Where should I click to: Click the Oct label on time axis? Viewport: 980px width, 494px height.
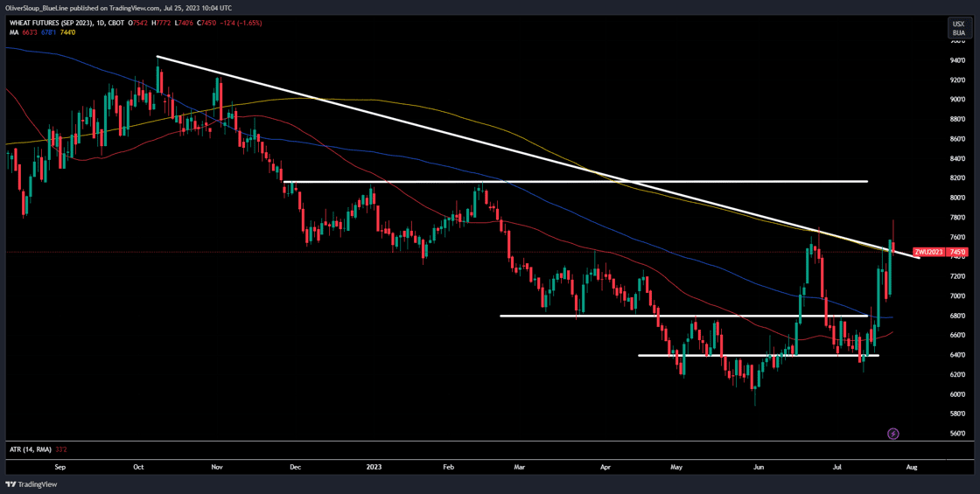click(139, 467)
